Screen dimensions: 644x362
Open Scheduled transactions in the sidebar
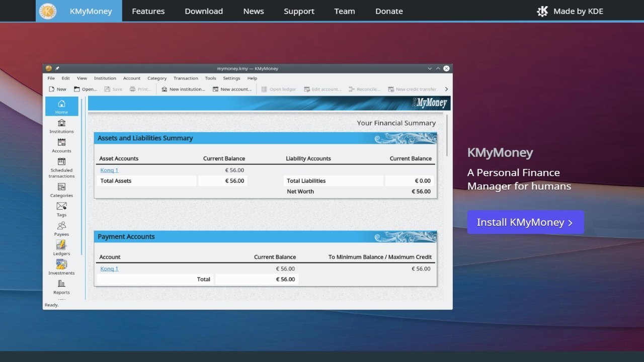(61, 168)
